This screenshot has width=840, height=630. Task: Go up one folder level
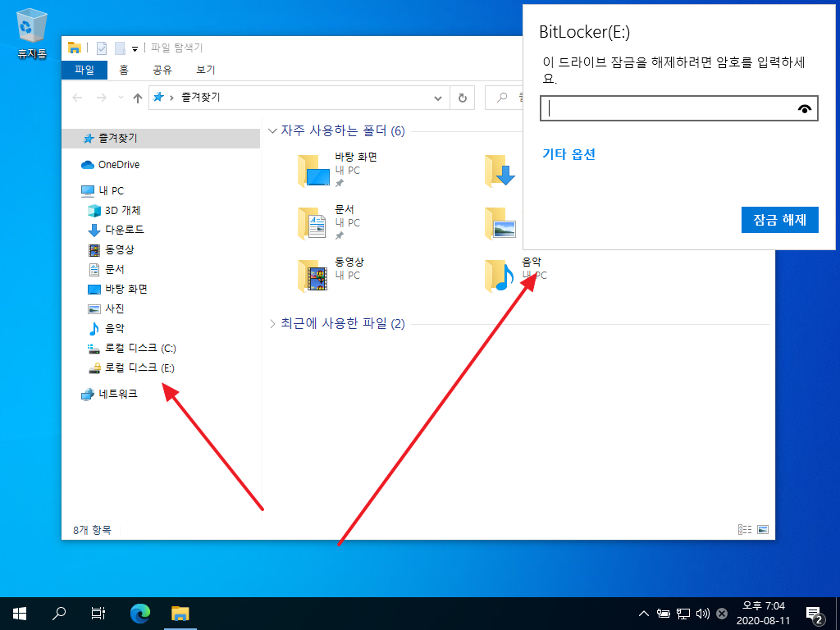click(x=138, y=98)
